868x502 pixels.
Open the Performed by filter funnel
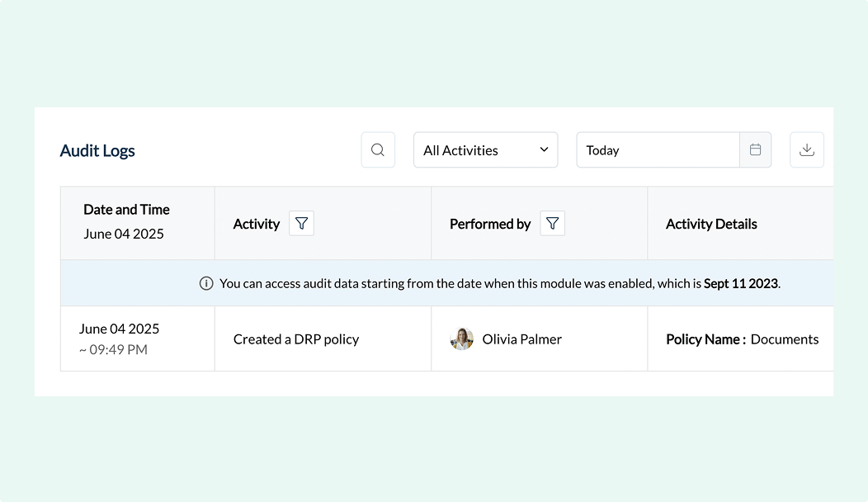pos(553,223)
